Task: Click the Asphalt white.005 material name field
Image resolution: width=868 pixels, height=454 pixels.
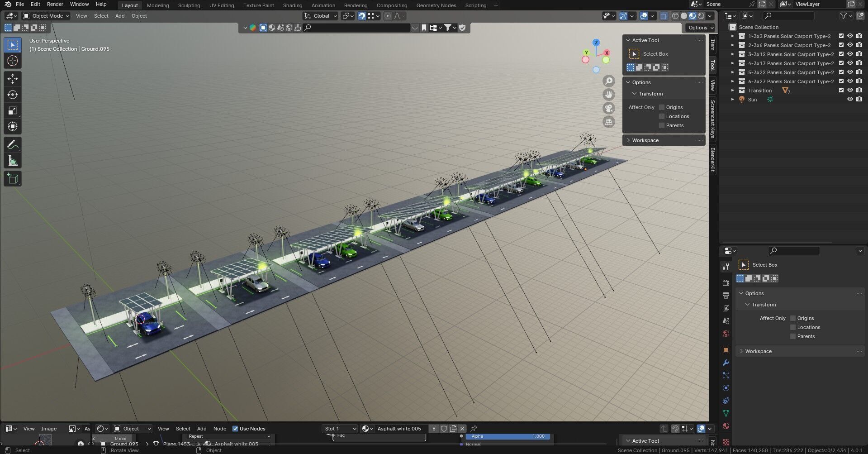Action: click(x=402, y=429)
